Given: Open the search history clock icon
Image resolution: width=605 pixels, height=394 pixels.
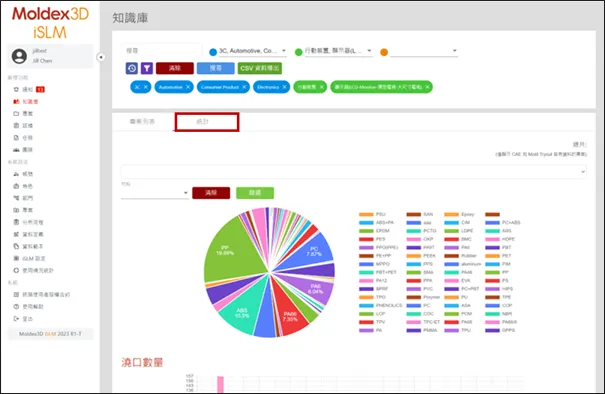Looking at the screenshot, I should (x=132, y=68).
